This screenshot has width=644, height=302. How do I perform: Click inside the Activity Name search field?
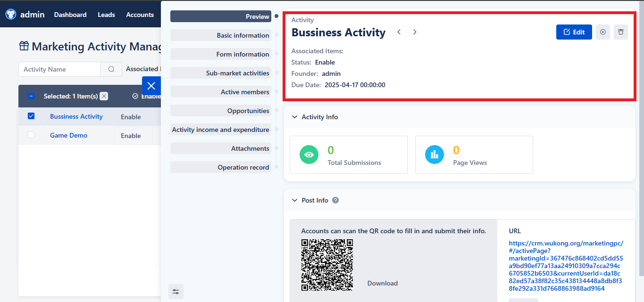coord(59,69)
